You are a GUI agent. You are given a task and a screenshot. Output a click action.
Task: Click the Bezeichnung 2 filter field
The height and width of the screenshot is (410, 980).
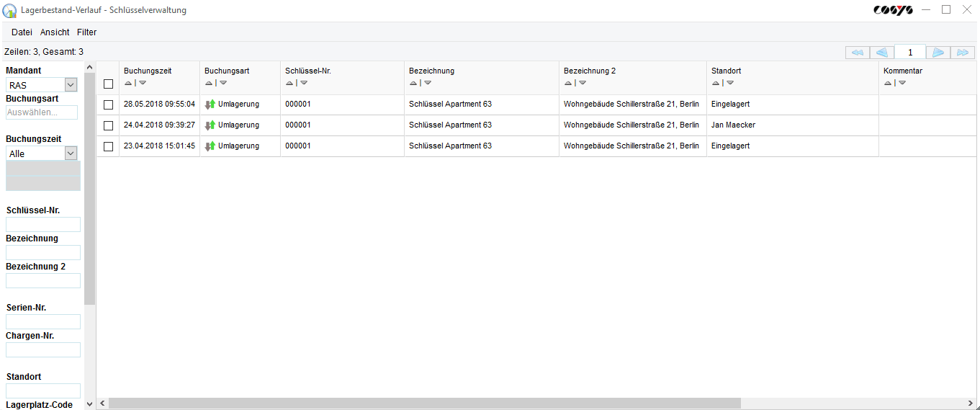coord(43,281)
